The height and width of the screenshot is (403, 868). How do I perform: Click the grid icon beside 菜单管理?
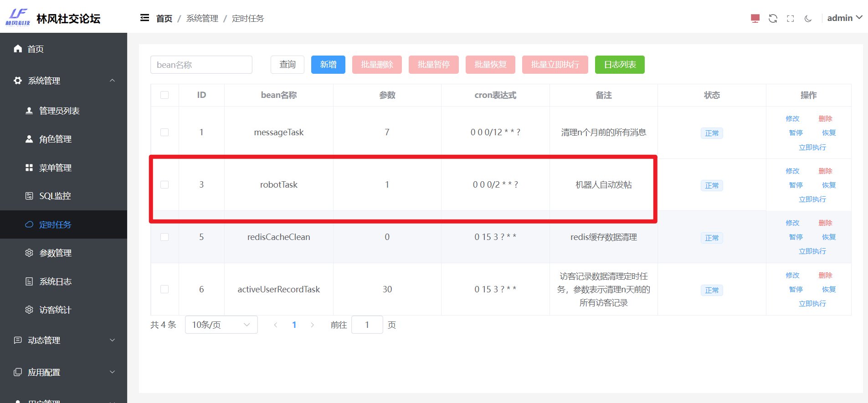coord(29,168)
